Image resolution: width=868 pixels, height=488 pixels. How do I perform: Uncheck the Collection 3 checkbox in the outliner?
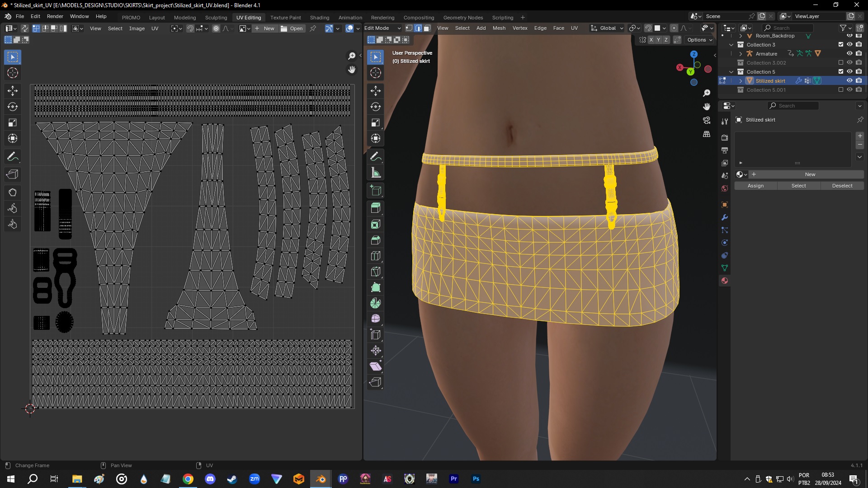click(x=841, y=44)
